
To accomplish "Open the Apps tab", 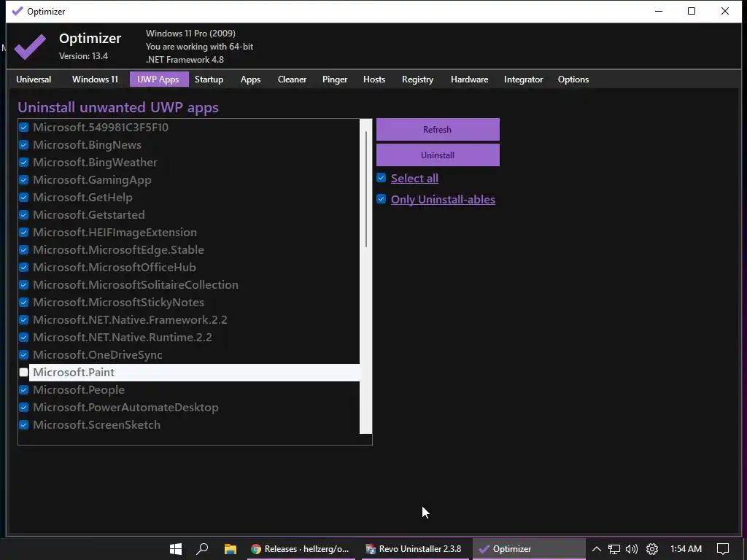I will 251,79.
